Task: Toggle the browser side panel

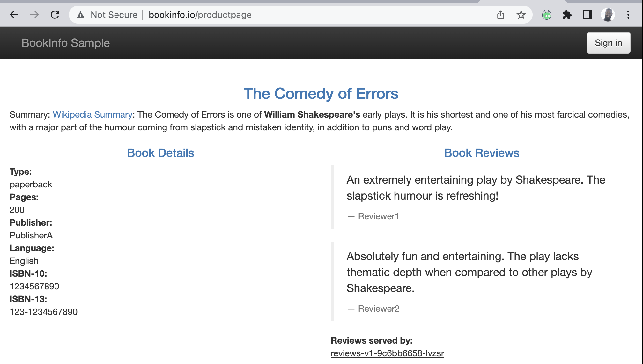Action: tap(588, 15)
